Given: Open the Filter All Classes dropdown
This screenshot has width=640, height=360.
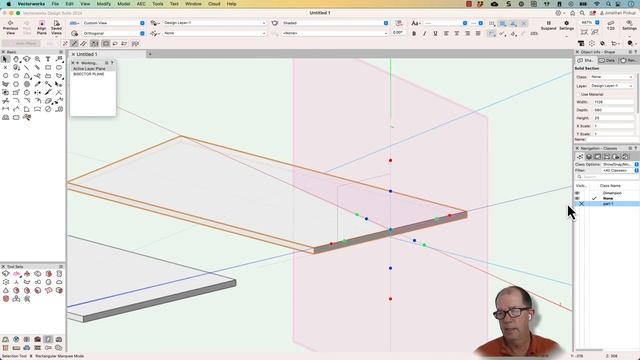Looking at the screenshot, I should pos(620,171).
